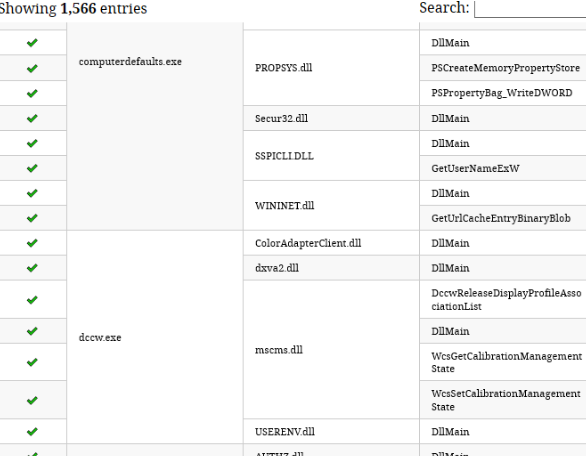The image size is (586, 456).
Task: Click the green checkmark beside PSCreateMemoryPropertyStore
Action: click(x=33, y=68)
